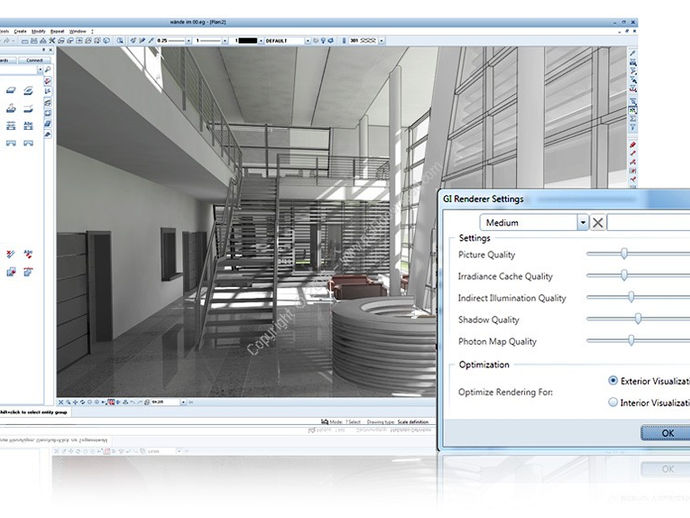Click the X delete button beside the Medium preset
Image resolution: width=690 pixels, height=518 pixels.
pos(597,223)
